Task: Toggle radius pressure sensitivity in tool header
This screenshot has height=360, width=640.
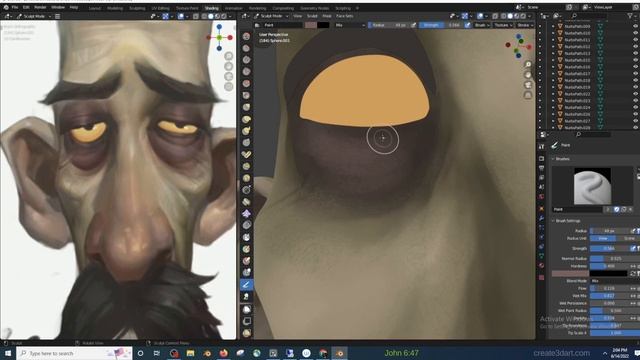Action: [413, 25]
